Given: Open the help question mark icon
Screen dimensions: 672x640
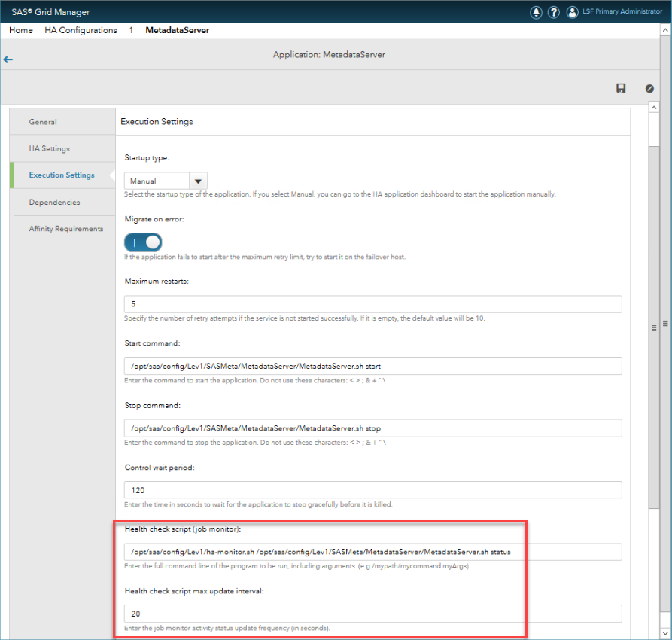Looking at the screenshot, I should pyautogui.click(x=554, y=12).
